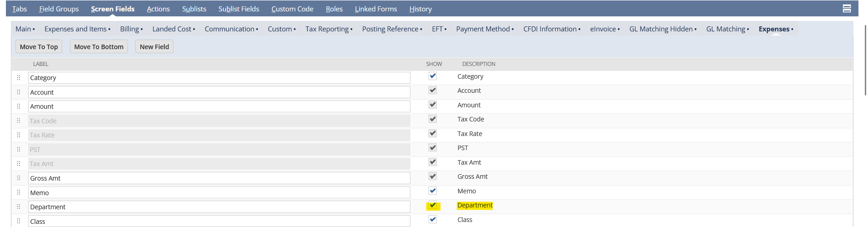Click drag handle for Gross Amt row
868x227 pixels.
(19, 178)
